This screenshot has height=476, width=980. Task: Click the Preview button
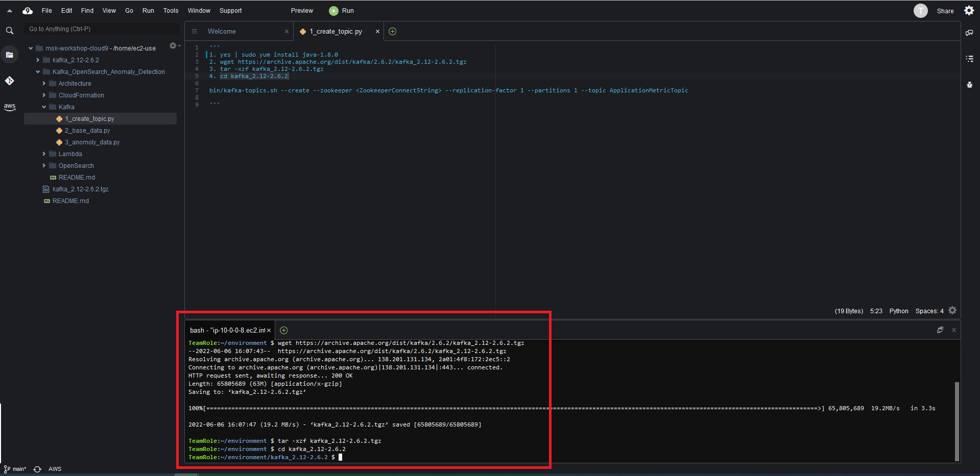302,11
